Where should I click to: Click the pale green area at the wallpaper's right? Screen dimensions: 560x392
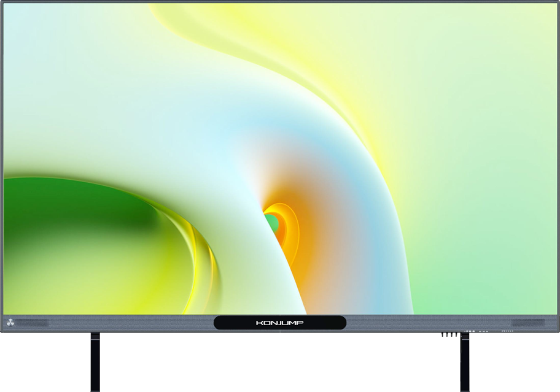[x=504, y=245]
